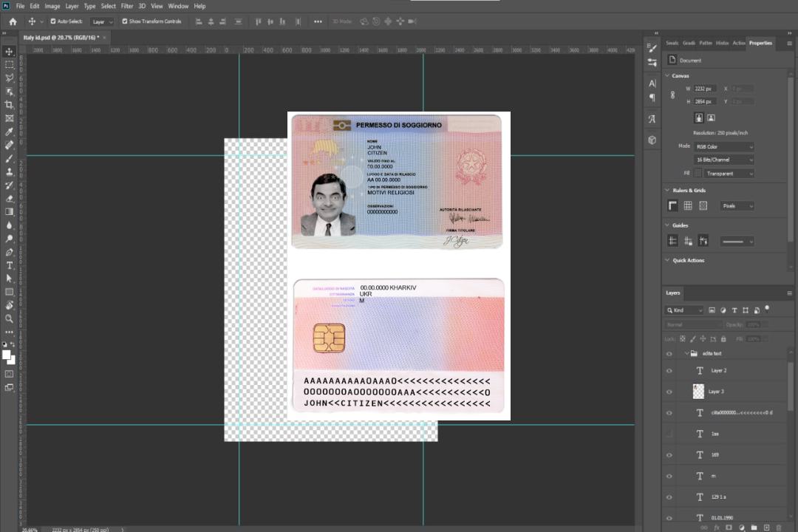
Task: Open the Paragraph panel icon
Action: 652,98
